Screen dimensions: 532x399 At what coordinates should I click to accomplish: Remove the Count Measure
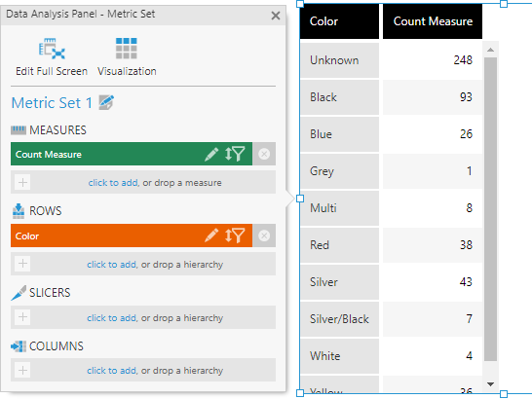coord(264,154)
